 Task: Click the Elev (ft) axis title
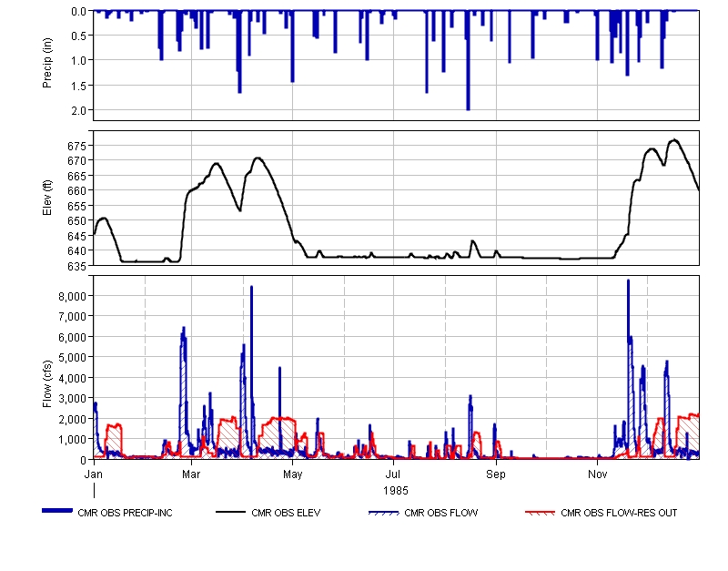coord(47,198)
